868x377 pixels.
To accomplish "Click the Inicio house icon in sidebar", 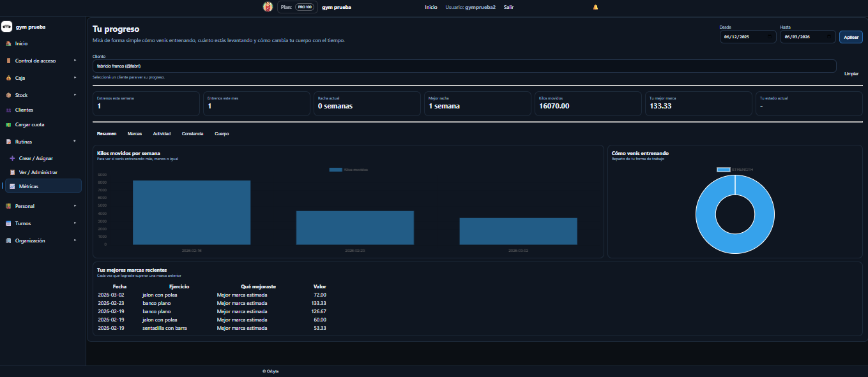I will 8,43.
